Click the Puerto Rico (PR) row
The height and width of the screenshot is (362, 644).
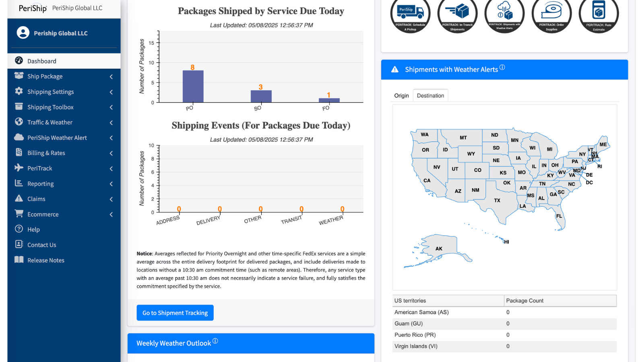pos(504,335)
